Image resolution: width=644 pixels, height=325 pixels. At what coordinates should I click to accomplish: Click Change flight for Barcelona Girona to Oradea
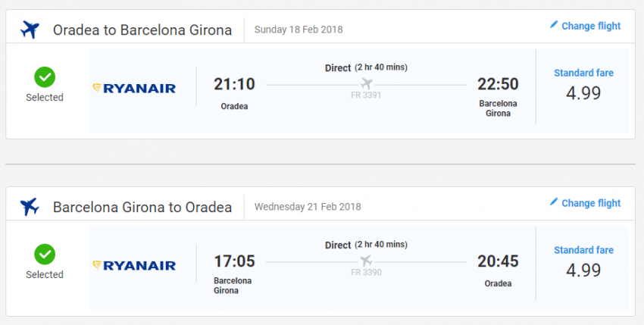590,203
